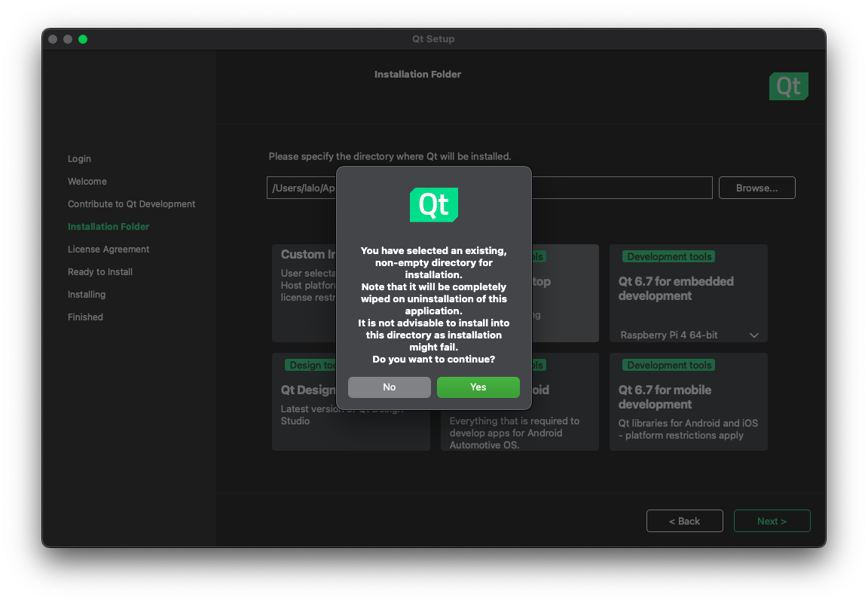The width and height of the screenshot is (868, 603).
Task: Open Contribute to Qt Development step
Action: (x=131, y=204)
